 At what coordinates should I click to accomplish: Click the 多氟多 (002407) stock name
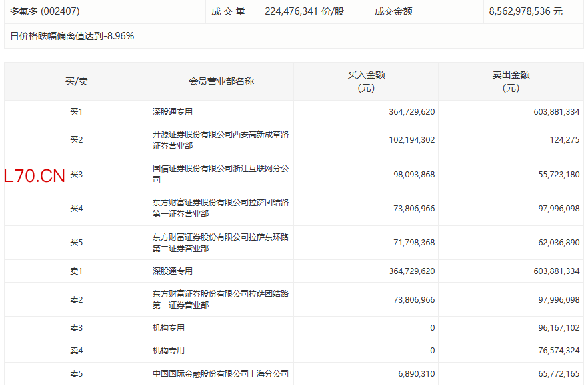40,11
